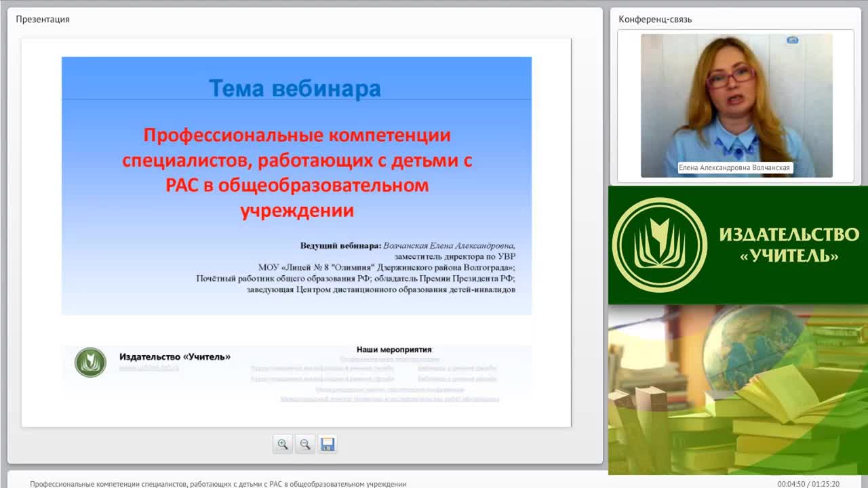868x488 pixels.
Task: Click the Конференц-связь panel title
Action: (x=655, y=19)
